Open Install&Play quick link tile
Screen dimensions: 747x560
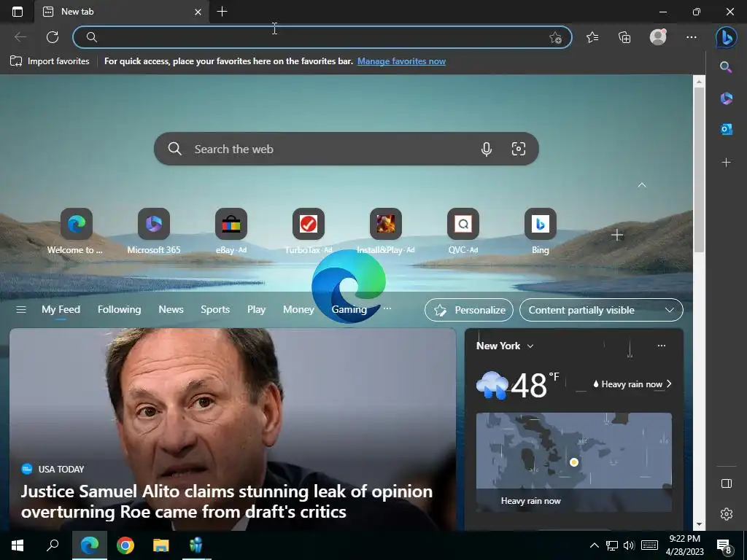pyautogui.click(x=385, y=231)
